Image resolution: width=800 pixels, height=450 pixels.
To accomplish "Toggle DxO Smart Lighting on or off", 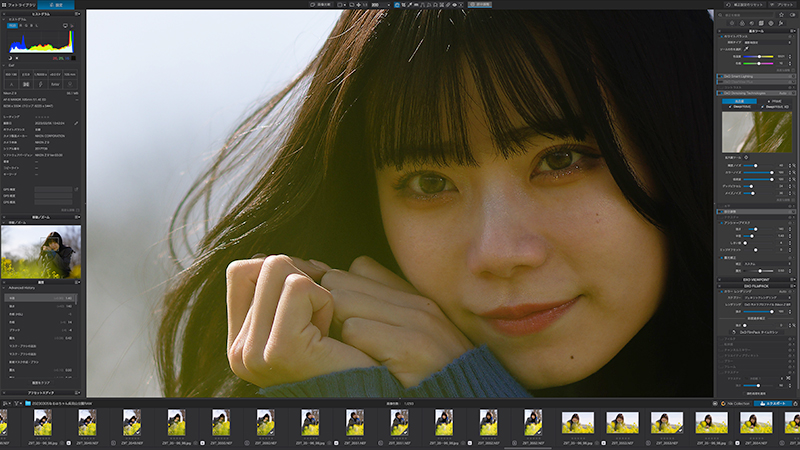I will (720, 77).
